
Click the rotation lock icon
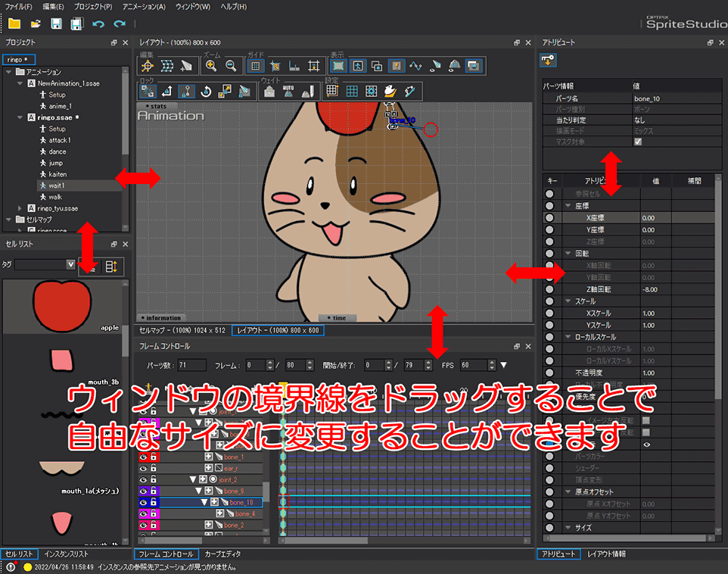point(206,91)
